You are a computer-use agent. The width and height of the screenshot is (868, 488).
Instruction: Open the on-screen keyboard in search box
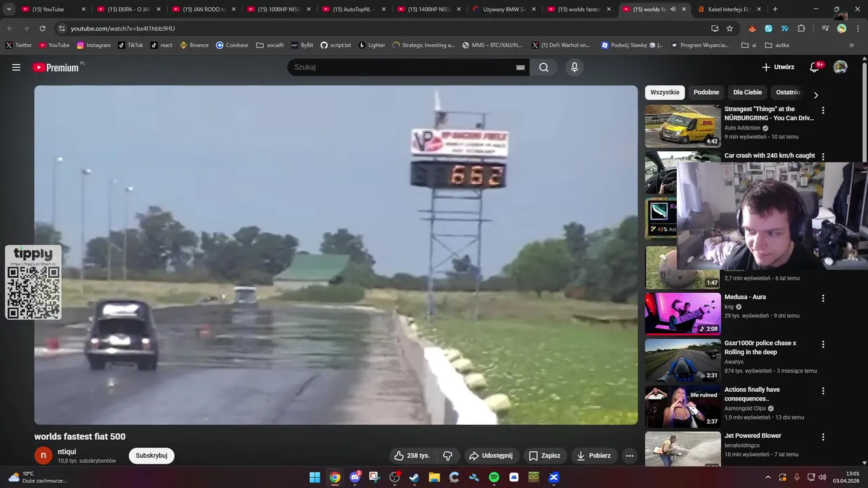pos(520,67)
